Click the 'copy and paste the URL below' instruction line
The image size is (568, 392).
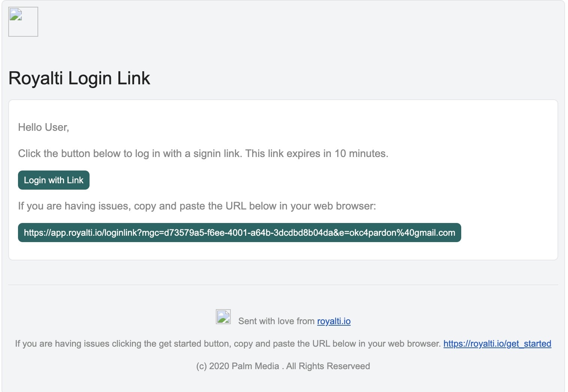tap(197, 206)
